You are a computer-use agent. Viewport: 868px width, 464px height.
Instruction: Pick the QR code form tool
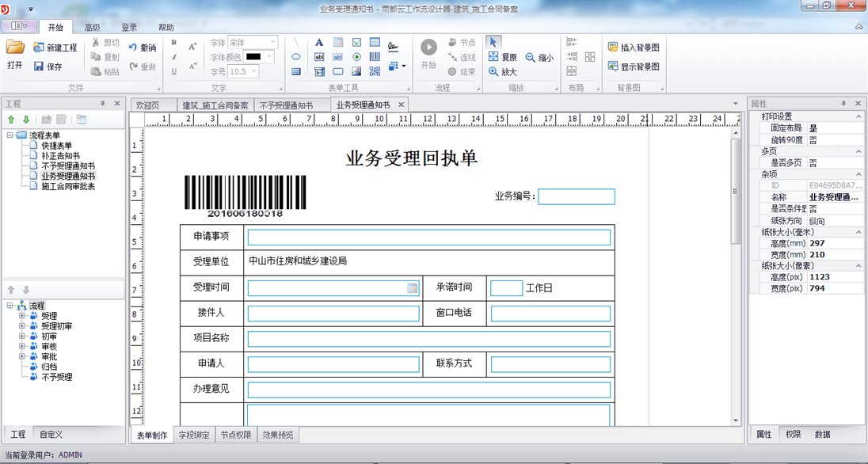[x=375, y=71]
